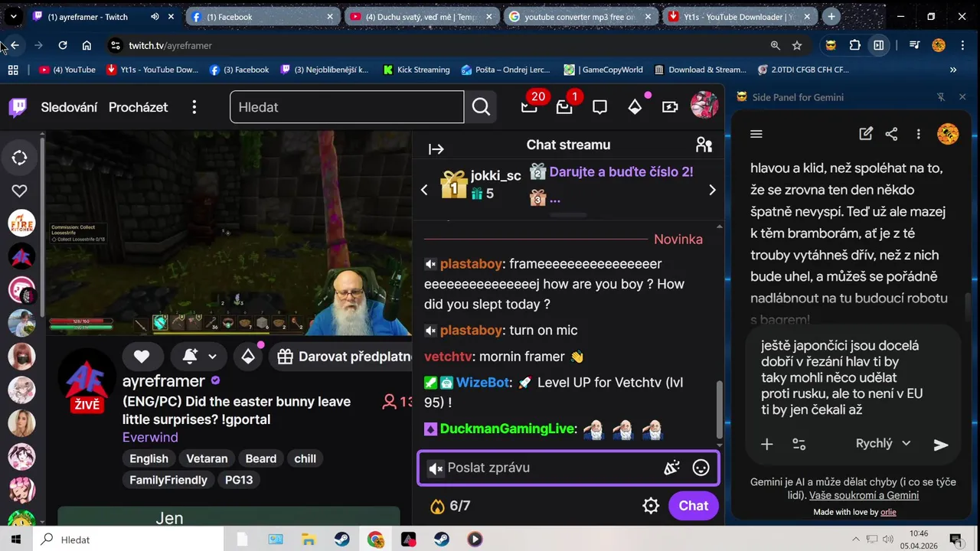This screenshot has width=980, height=551.
Task: Open the more options three-dot menu
Action: tap(194, 107)
